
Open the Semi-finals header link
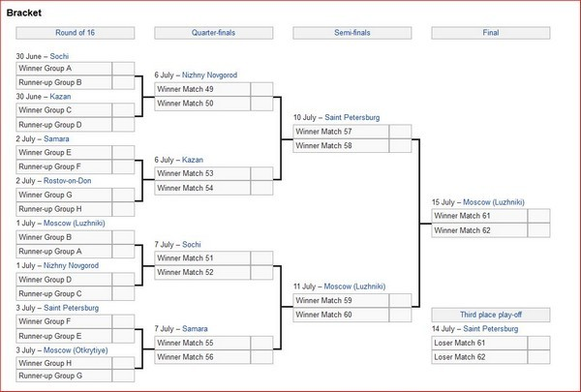click(352, 33)
